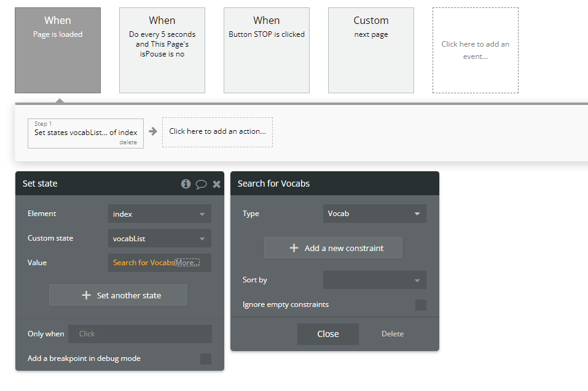Close the Set state panel
Image resolution: width=588 pixels, height=391 pixels.
click(216, 184)
